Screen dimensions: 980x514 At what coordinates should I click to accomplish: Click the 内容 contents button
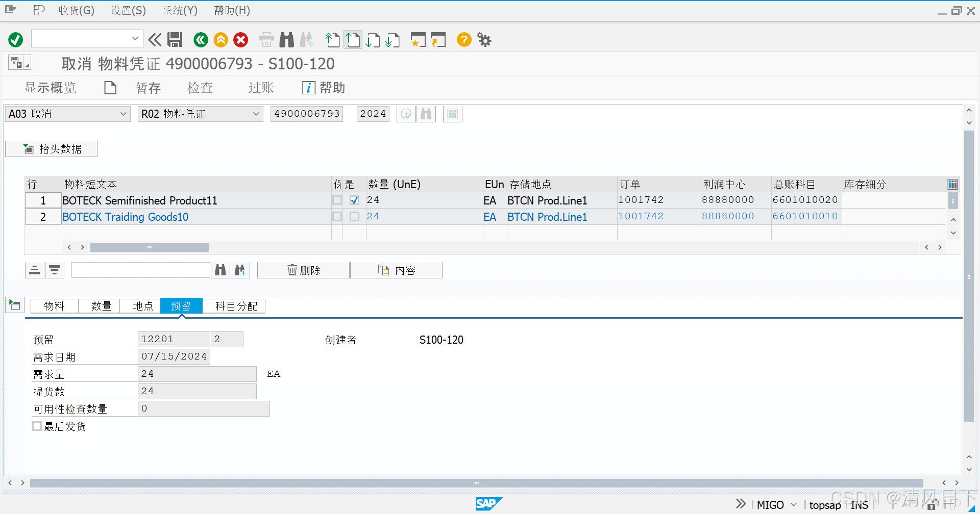[397, 270]
